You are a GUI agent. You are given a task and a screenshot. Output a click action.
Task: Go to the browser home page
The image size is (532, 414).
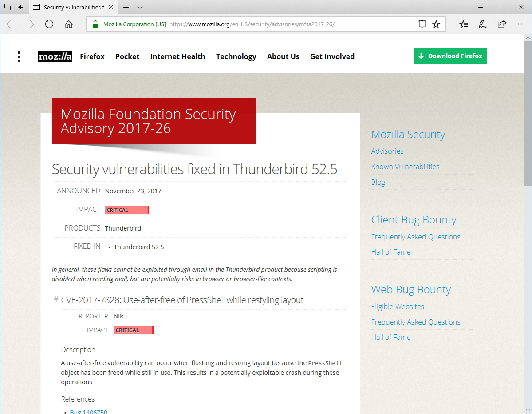pyautogui.click(x=68, y=24)
